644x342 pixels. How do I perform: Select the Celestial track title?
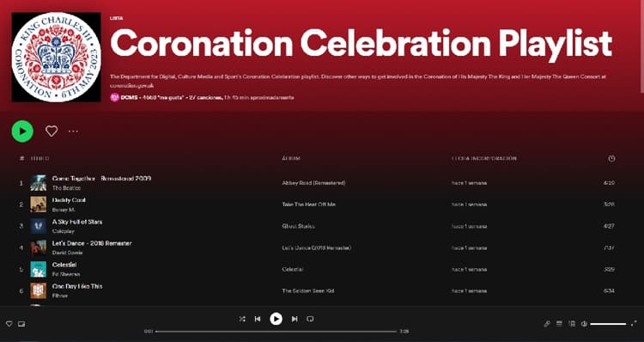(x=64, y=265)
